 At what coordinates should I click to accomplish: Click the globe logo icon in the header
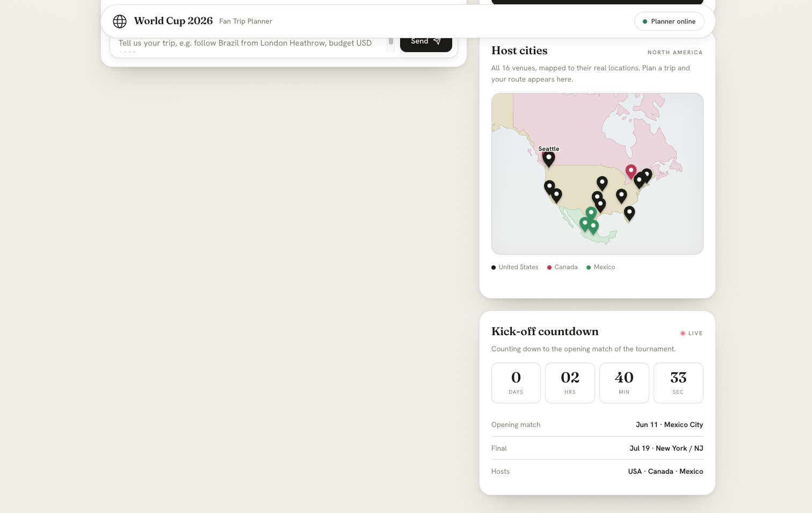[x=120, y=21]
